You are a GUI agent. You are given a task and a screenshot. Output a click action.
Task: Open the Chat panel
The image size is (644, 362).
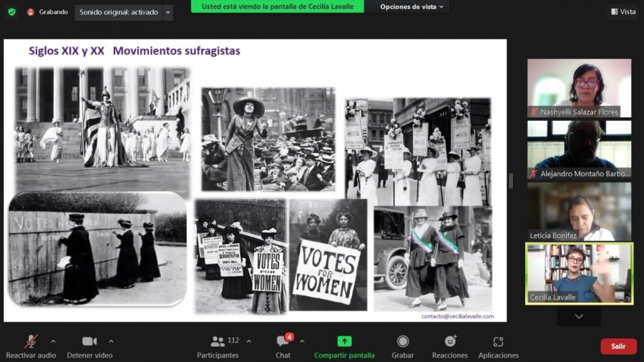click(x=283, y=342)
